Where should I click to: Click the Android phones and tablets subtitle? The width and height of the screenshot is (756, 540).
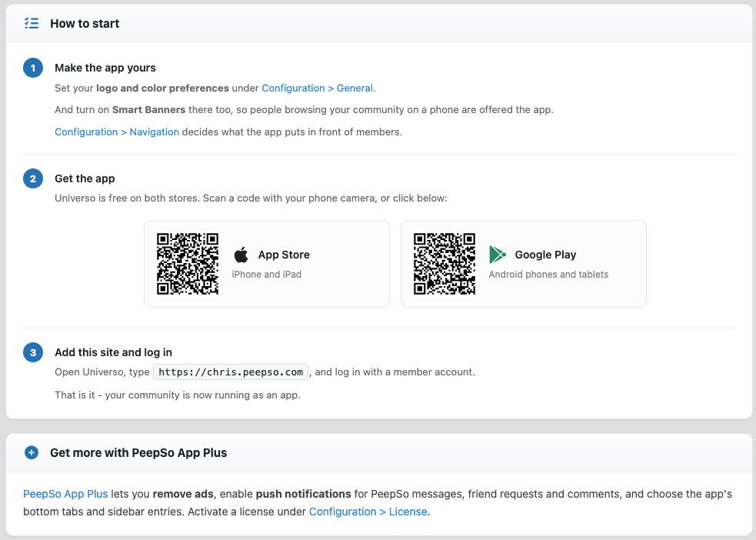548,275
